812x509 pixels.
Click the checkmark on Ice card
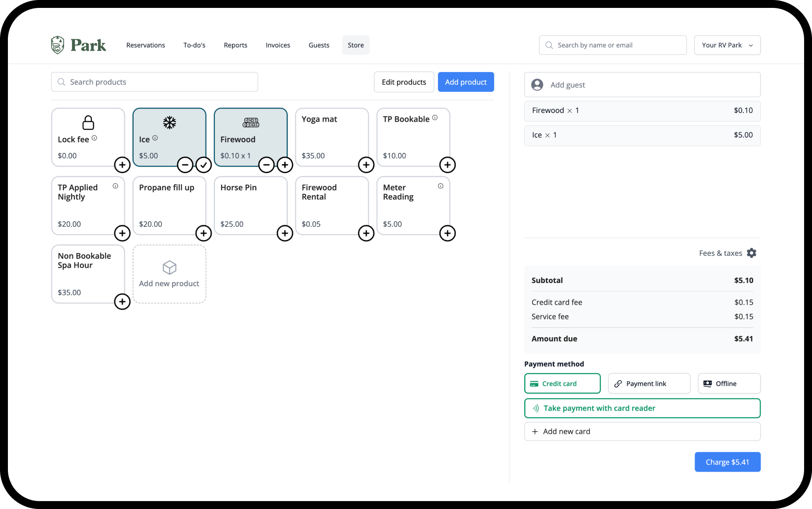coord(203,165)
